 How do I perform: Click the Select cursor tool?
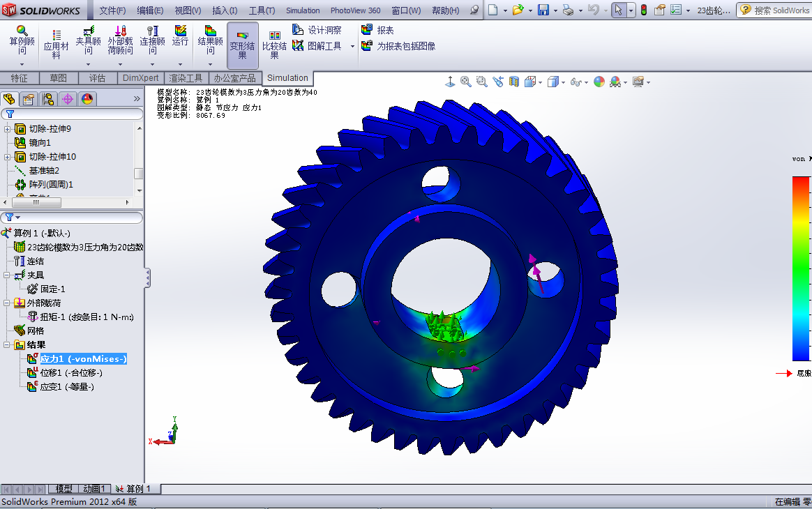tap(618, 10)
